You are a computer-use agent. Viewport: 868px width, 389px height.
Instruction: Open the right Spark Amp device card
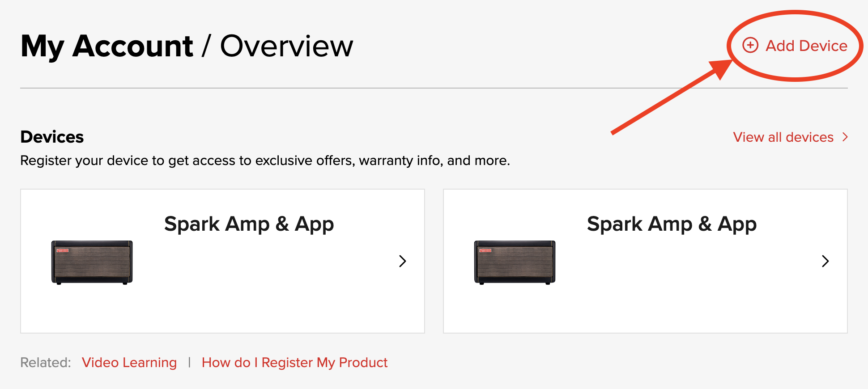click(645, 261)
